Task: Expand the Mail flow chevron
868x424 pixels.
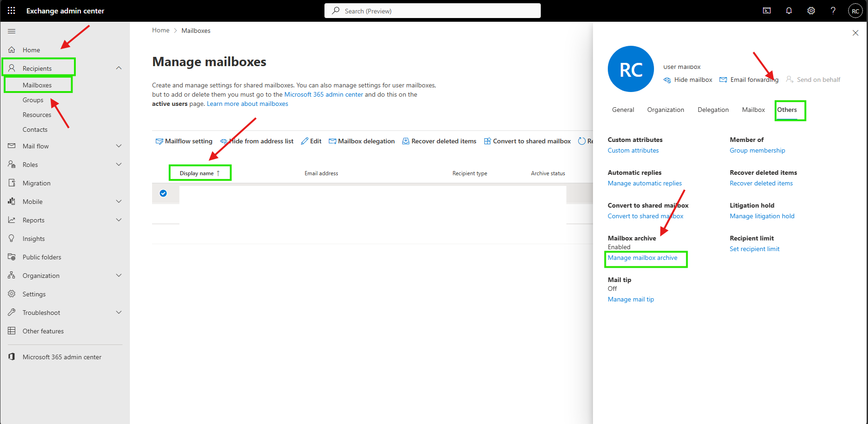Action: pyautogui.click(x=119, y=146)
